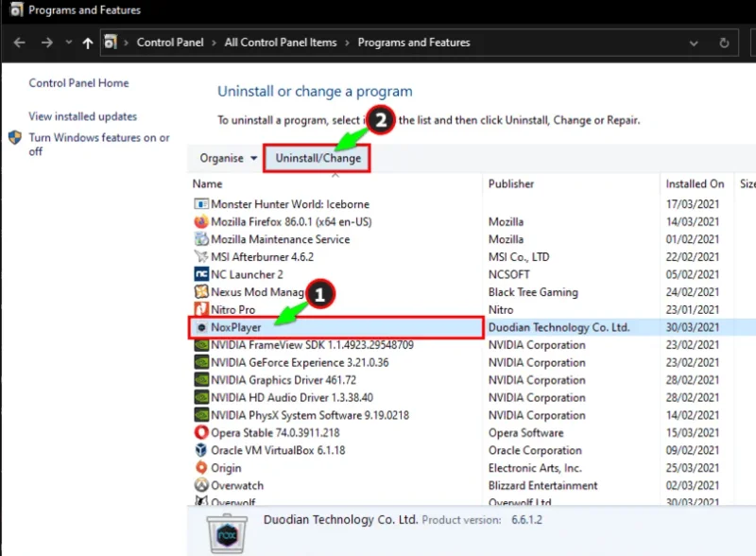756x556 pixels.
Task: Open All Control Panel Items breadcrumb
Action: tap(281, 43)
